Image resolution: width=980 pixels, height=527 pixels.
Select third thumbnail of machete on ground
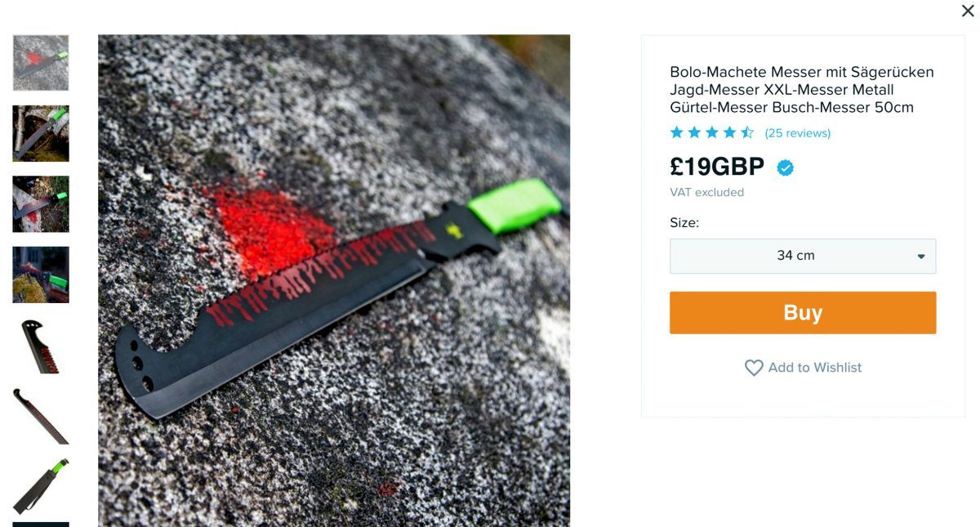(x=41, y=204)
